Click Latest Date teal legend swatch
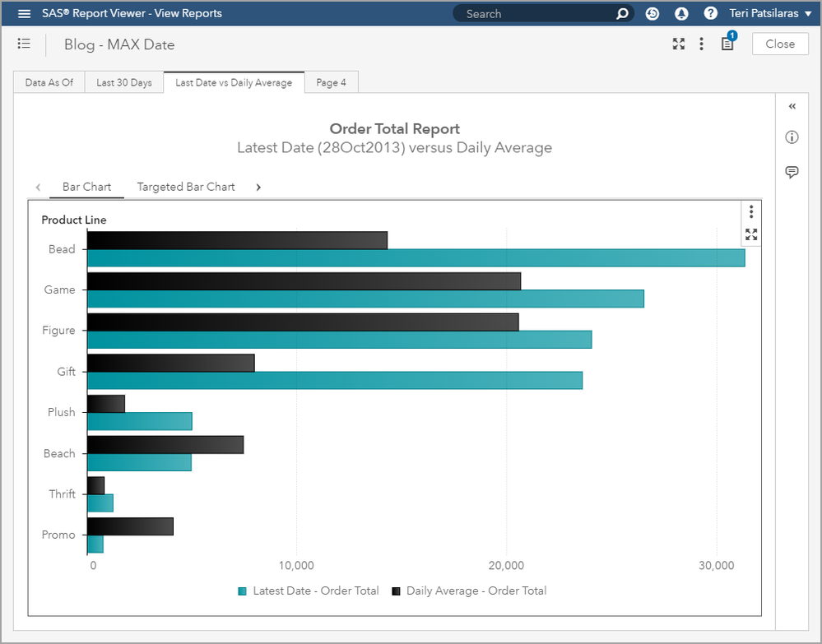The image size is (822, 644). [242, 591]
